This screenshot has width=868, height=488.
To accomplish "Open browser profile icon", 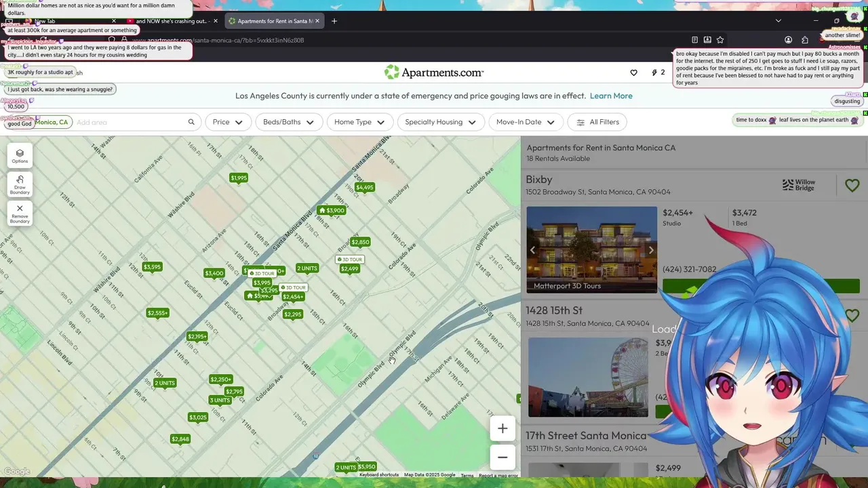I will point(788,40).
